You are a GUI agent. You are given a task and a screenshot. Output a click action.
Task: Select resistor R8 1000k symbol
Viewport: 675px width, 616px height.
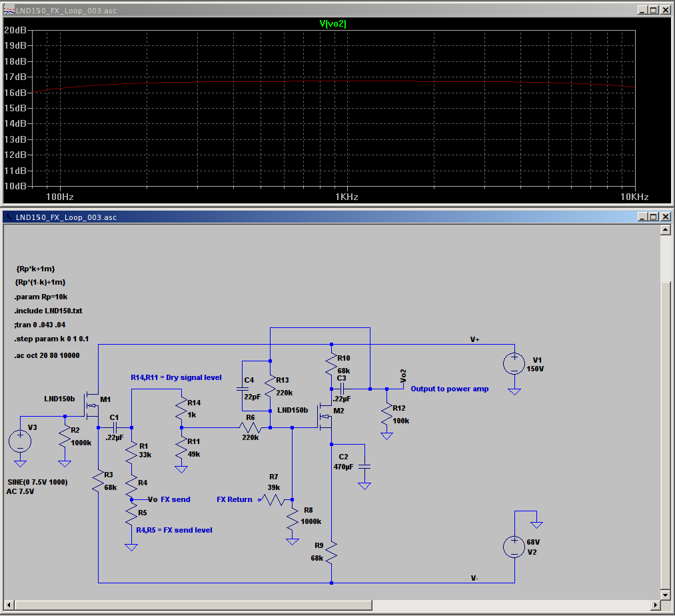point(293,519)
